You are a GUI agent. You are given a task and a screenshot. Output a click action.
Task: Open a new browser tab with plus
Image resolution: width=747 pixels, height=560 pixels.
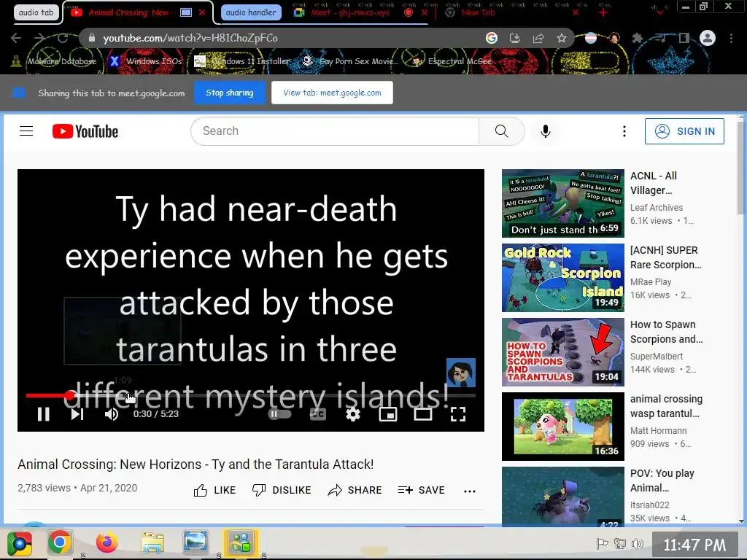tap(603, 13)
